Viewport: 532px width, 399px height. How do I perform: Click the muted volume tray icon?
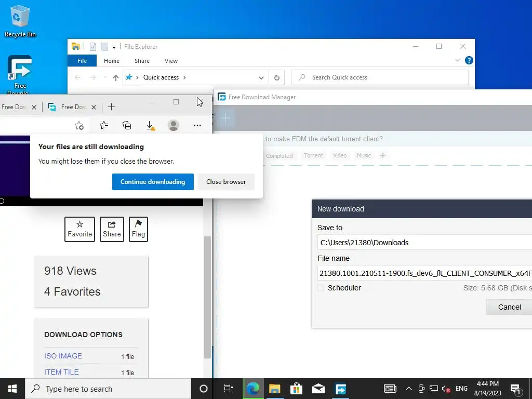click(x=446, y=389)
